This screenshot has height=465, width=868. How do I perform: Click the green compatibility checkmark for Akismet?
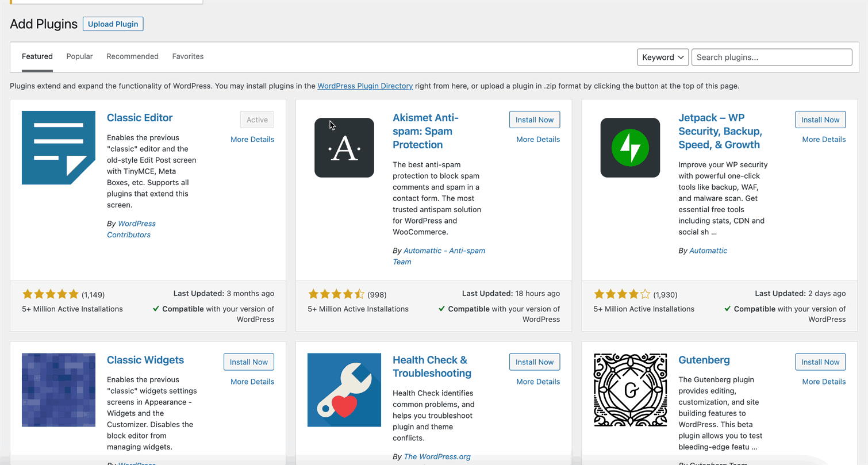click(441, 309)
